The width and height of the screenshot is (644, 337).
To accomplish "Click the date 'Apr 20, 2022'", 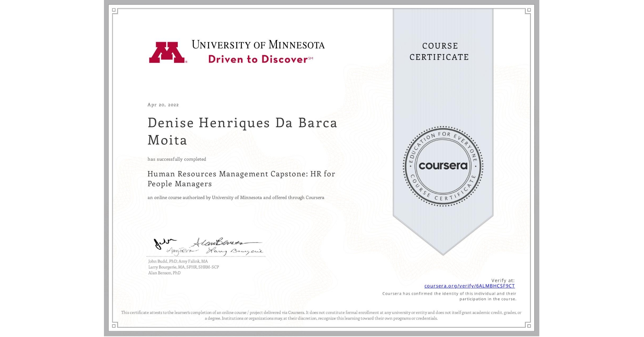I will (x=163, y=105).
